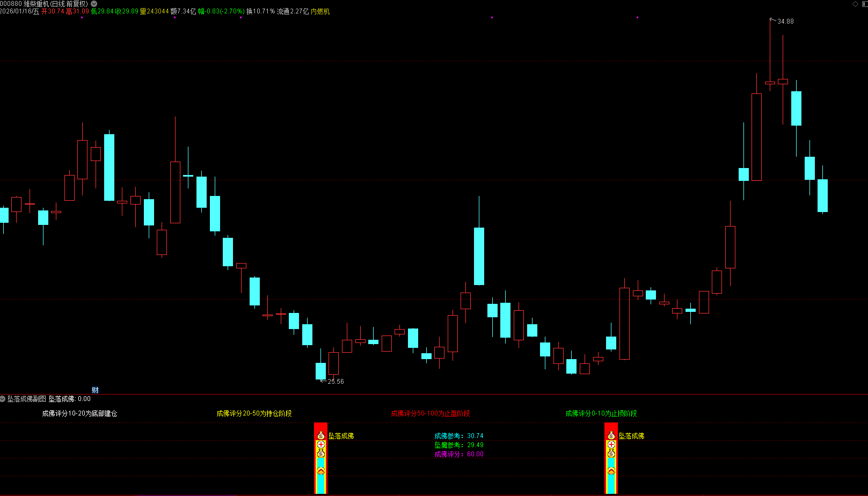Click the 坠落成佛副图 indicator name
This screenshot has width=868, height=496.
point(27,399)
